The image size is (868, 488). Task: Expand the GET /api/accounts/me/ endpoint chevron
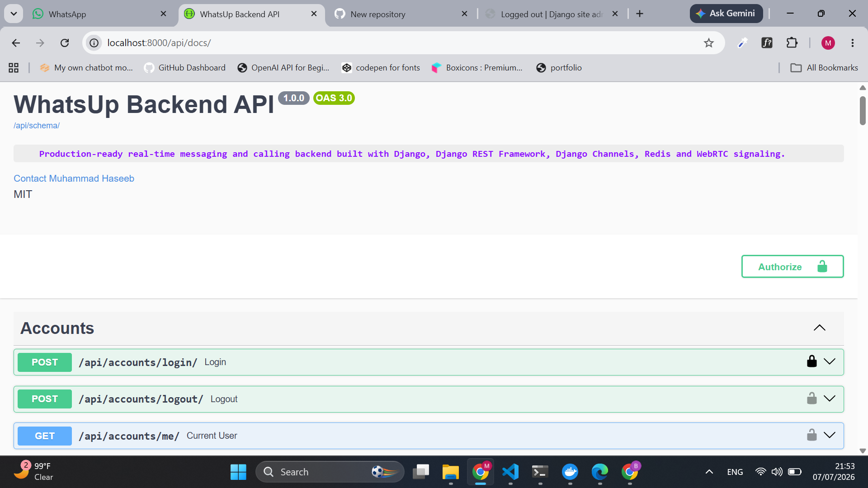830,435
